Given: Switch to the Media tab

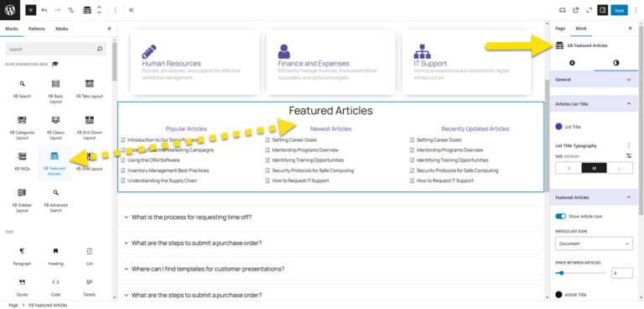Looking at the screenshot, I should 61,29.
